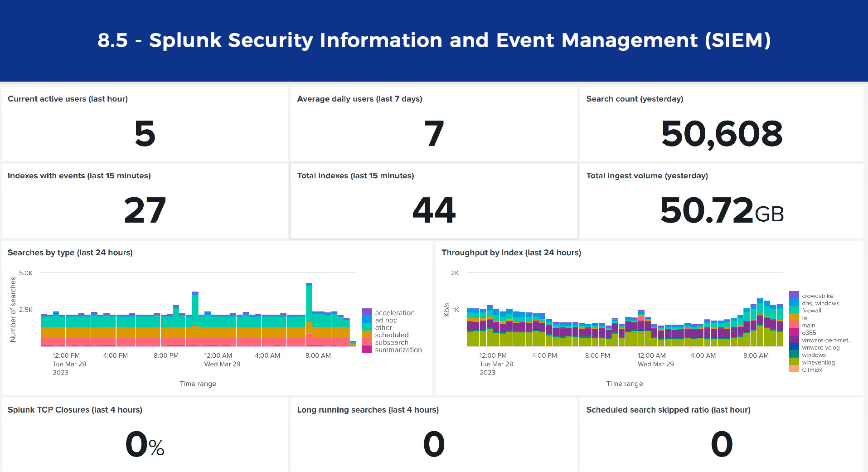Click the Search count value 50,608
Viewport: 868px width, 472px height.
[x=722, y=134]
